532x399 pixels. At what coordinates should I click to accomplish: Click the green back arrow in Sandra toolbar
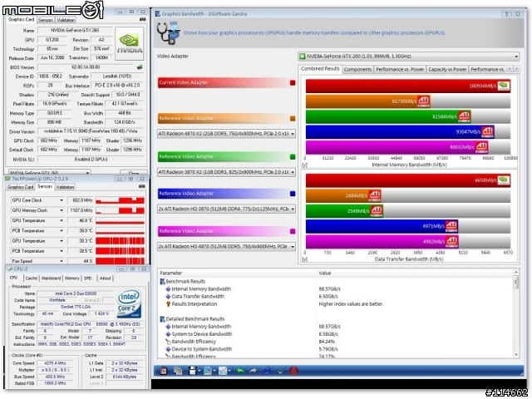pyautogui.click(x=240, y=371)
